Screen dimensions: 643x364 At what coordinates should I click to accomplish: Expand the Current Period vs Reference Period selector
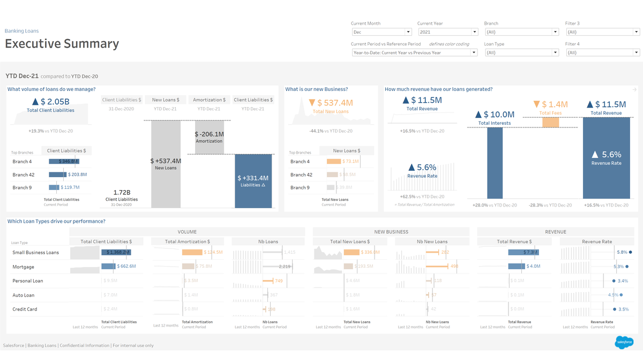coord(414,52)
